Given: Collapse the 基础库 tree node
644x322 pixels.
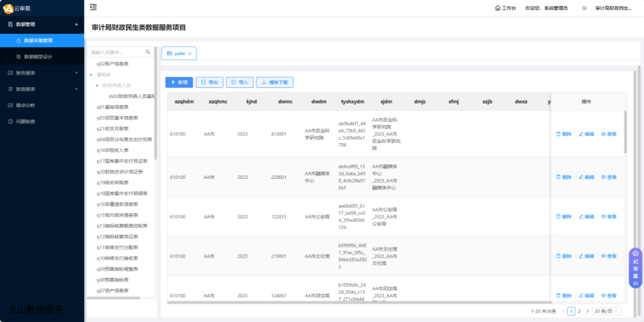Looking at the screenshot, I should click(91, 75).
